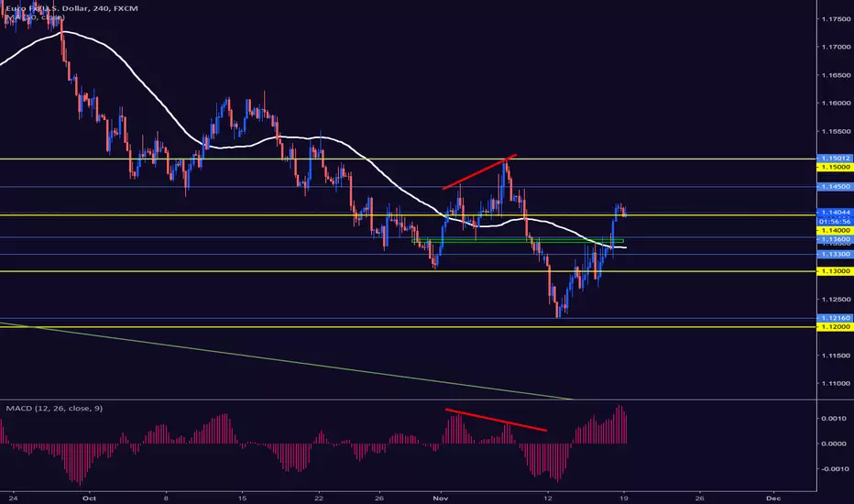Open the MACD (12, 26, close, 9) legend

(x=54, y=408)
